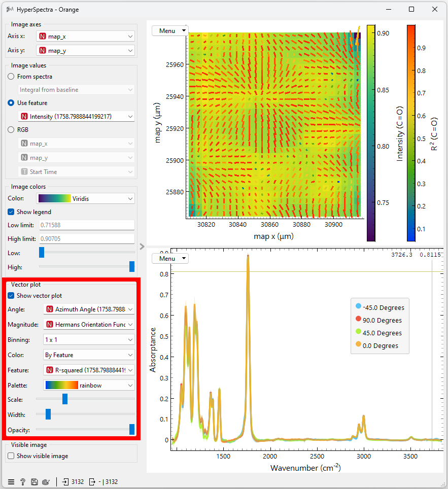Click the High slider handle
448x489 pixels.
tap(131, 267)
